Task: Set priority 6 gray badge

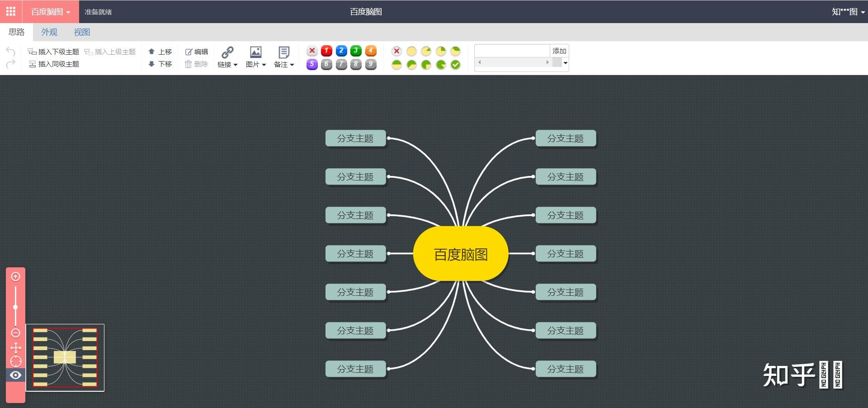Action: point(326,64)
